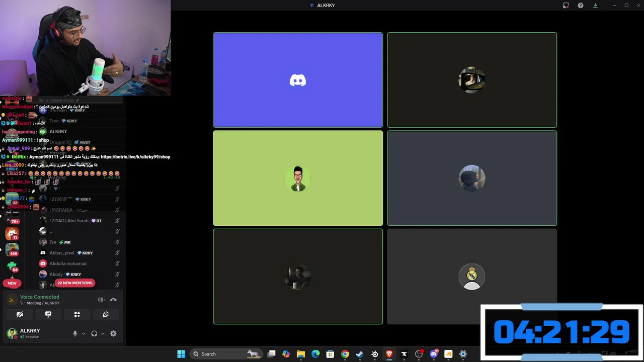Jump to 22 New Mentions

coord(75,283)
